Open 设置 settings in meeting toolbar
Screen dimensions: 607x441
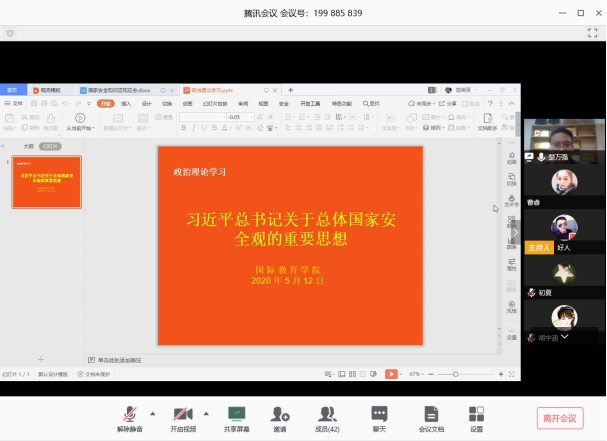[476, 414]
